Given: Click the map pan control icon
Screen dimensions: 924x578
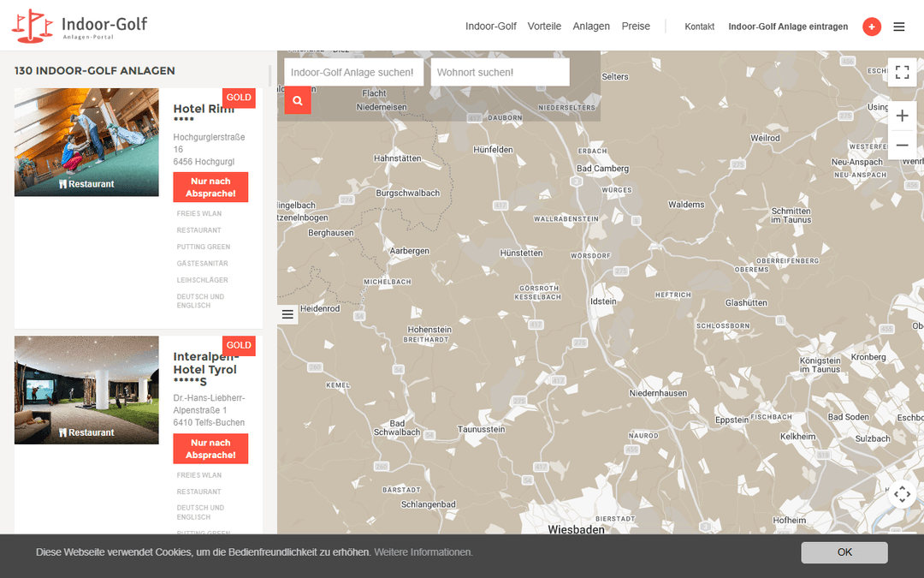Looking at the screenshot, I should pyautogui.click(x=902, y=494).
